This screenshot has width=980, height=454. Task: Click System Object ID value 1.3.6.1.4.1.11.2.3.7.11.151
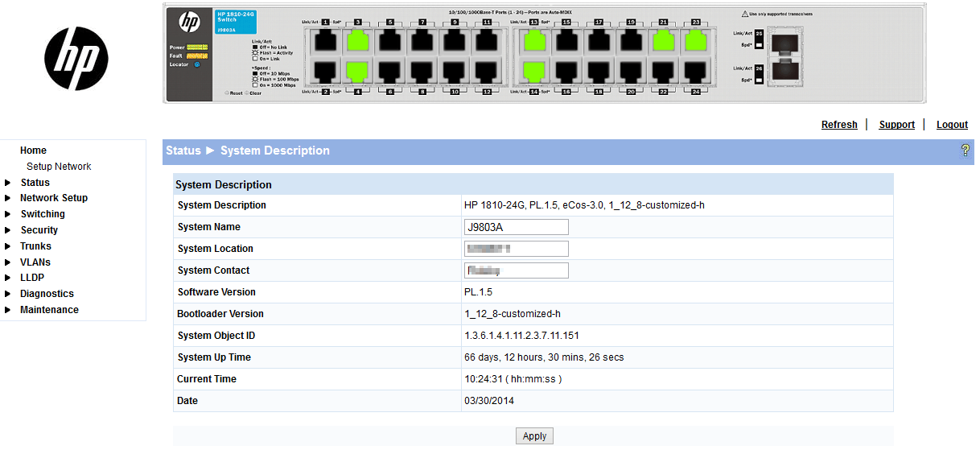[521, 336]
